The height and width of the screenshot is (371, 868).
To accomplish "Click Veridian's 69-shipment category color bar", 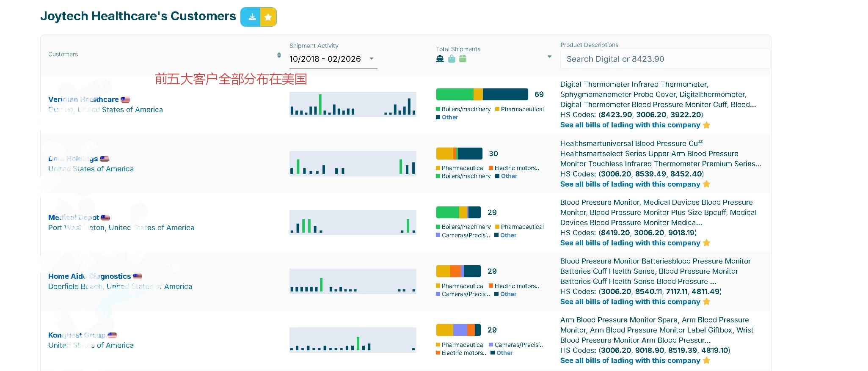I will click(482, 94).
